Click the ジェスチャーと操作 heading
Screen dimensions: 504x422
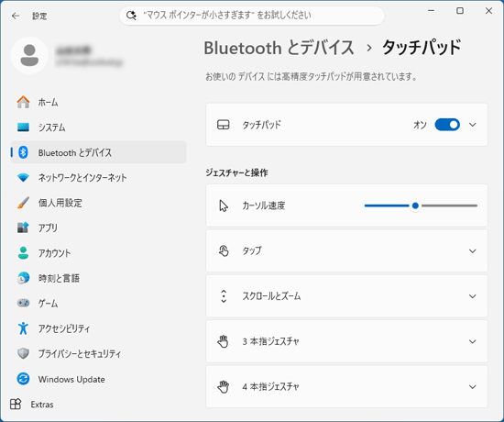pos(236,172)
